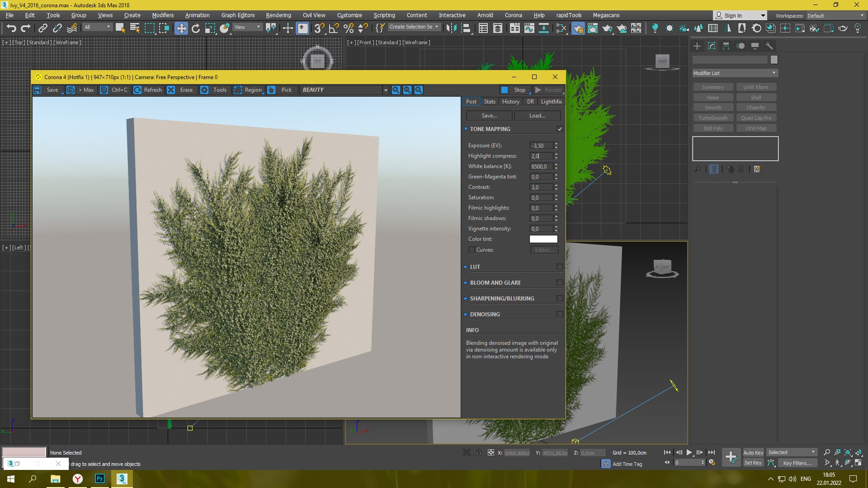Open the Motion panel icon
868x488 pixels.
click(741, 46)
